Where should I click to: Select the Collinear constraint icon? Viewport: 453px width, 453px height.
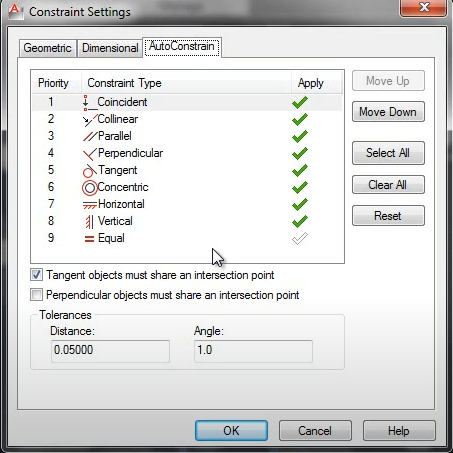pyautogui.click(x=90, y=120)
